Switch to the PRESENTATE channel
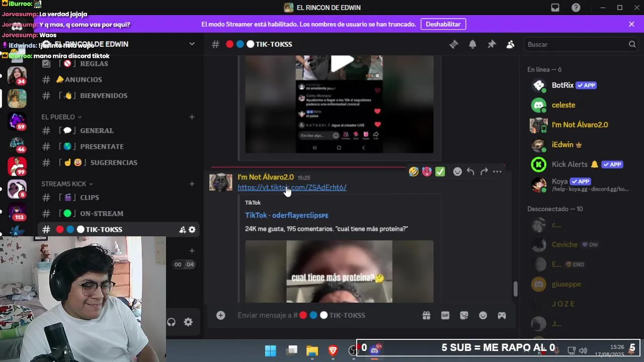This screenshot has width=644, height=362. [x=119, y=147]
